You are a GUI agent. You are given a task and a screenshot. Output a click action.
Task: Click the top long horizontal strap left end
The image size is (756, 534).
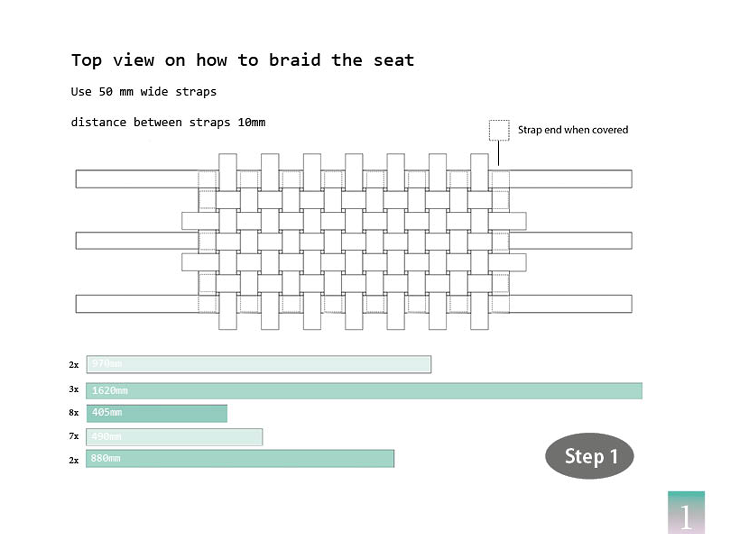coord(137,179)
